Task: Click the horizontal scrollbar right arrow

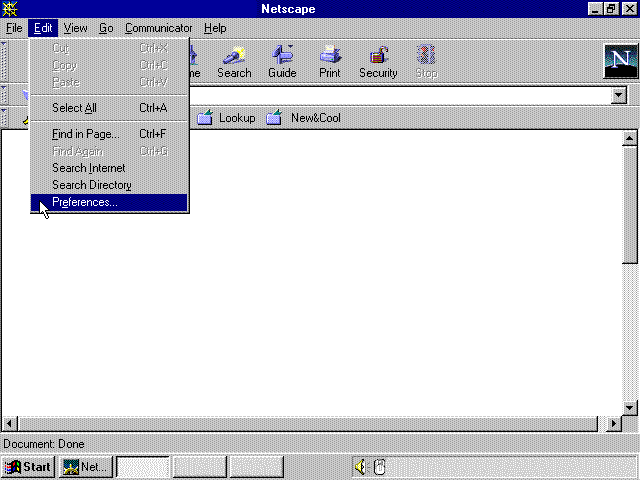Action: pyautogui.click(x=613, y=424)
